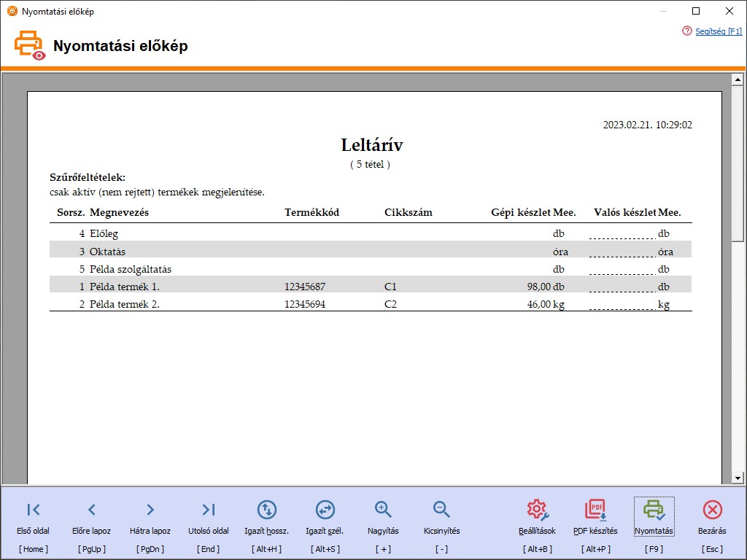Open help via the Segítség [F1] link
This screenshot has height=560, width=747.
[x=717, y=31]
